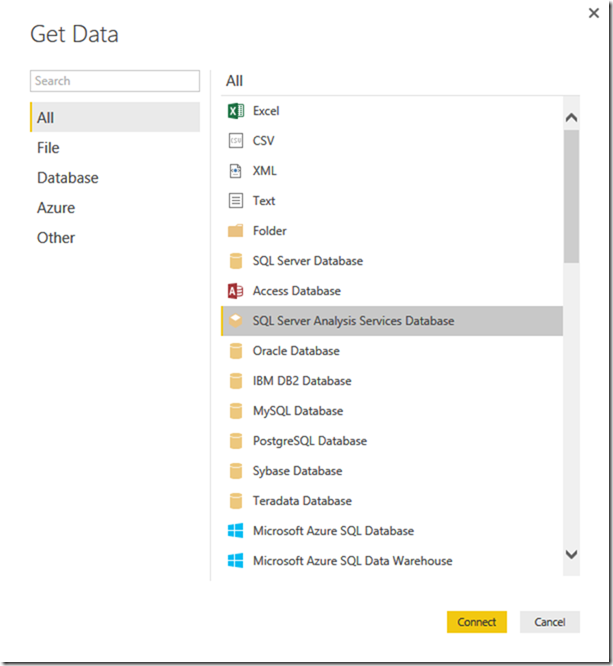613x666 pixels.
Task: Click the XML document icon
Action: pos(235,171)
